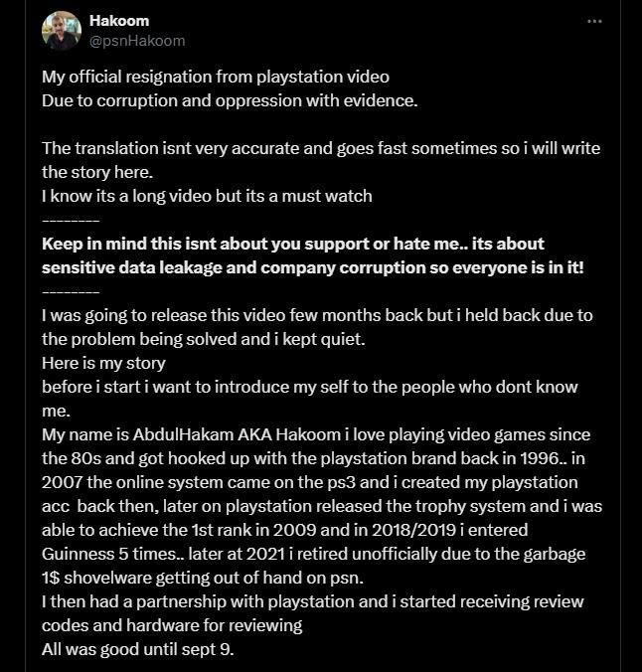Click the first dashed separator line
Image resolution: width=642 pixels, height=672 pixels.
[x=71, y=220]
